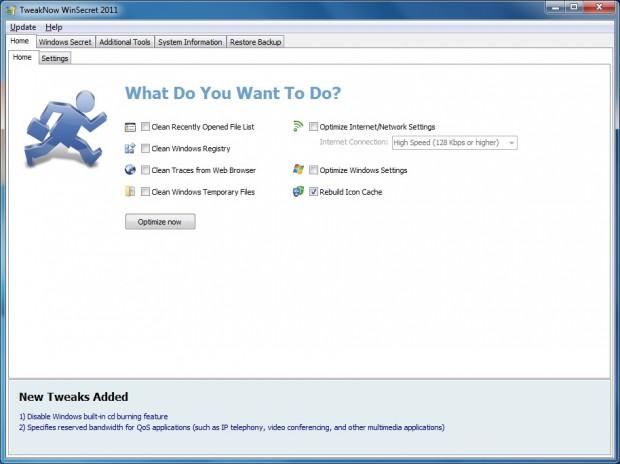Open the Help menu
620x464 pixels.
coord(54,27)
